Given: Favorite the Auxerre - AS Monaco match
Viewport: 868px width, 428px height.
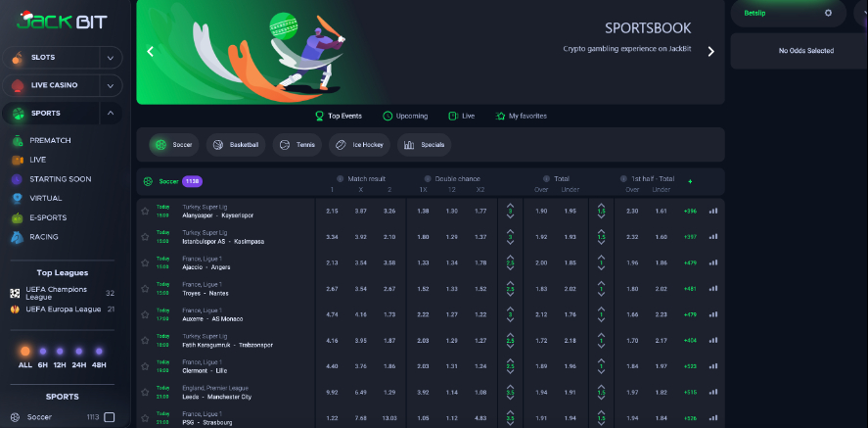Looking at the screenshot, I should click(x=145, y=314).
